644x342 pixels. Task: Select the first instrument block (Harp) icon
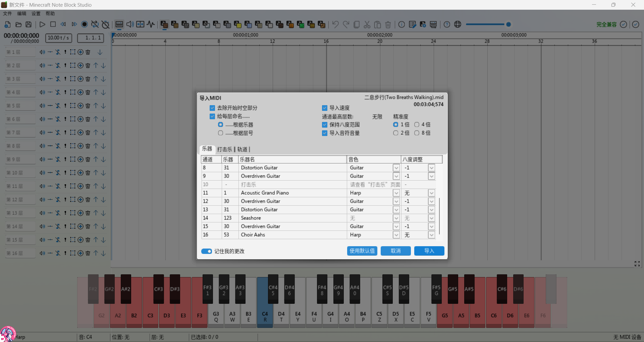click(164, 24)
